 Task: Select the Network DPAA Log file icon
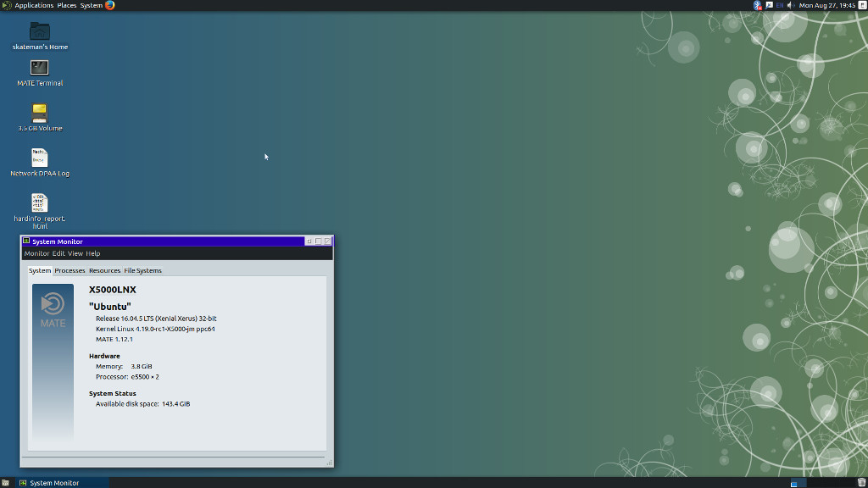[40, 163]
